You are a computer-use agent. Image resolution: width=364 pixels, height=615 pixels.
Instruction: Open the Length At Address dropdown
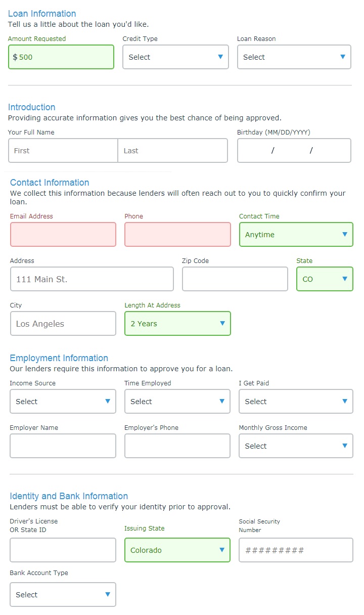[177, 324]
